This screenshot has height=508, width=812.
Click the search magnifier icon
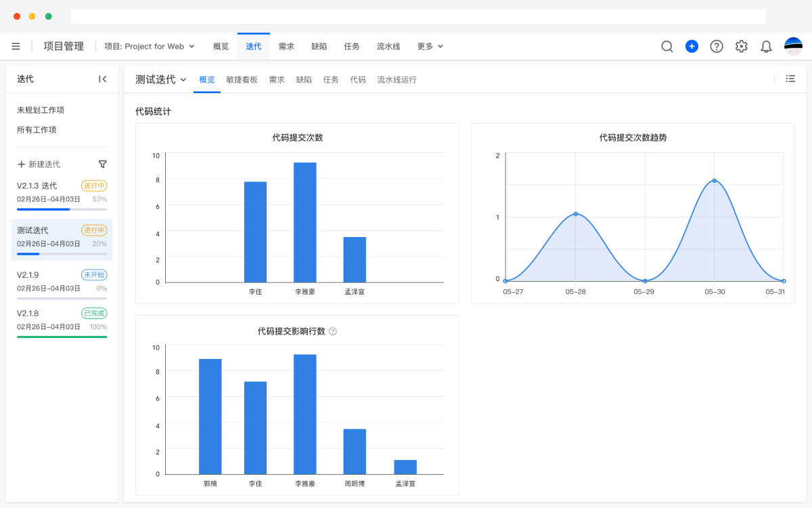tap(667, 46)
